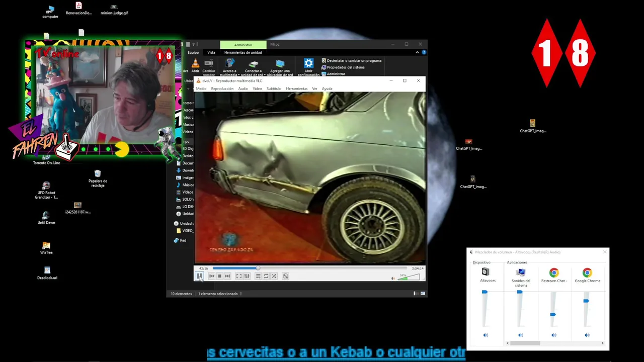Adjust the Altavoces volume slider
The image size is (644, 362).
[485, 292]
